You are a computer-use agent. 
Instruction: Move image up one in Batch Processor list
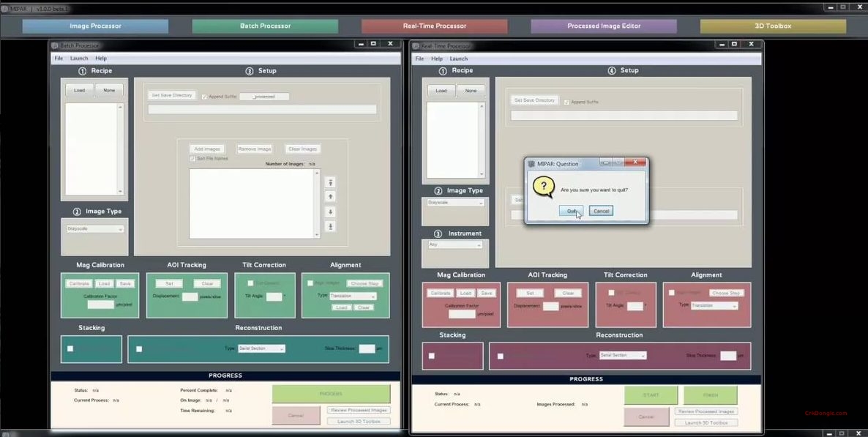click(x=330, y=197)
